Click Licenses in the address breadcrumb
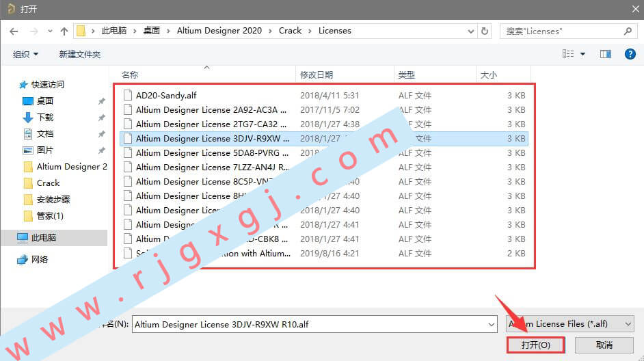The width and height of the screenshot is (644, 361). click(335, 31)
